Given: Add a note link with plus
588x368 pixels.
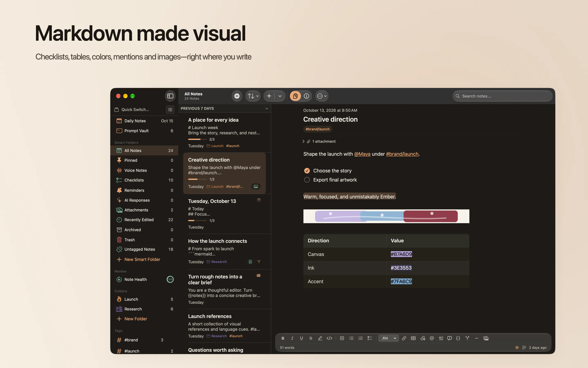Looking at the screenshot, I should coord(423,338).
